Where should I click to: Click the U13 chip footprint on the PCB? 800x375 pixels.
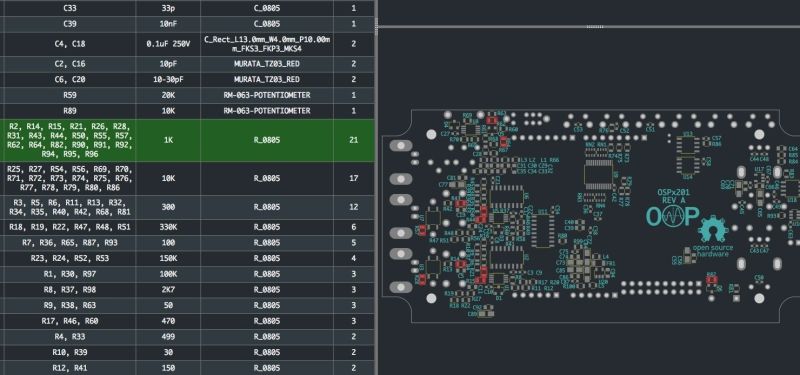[688, 145]
